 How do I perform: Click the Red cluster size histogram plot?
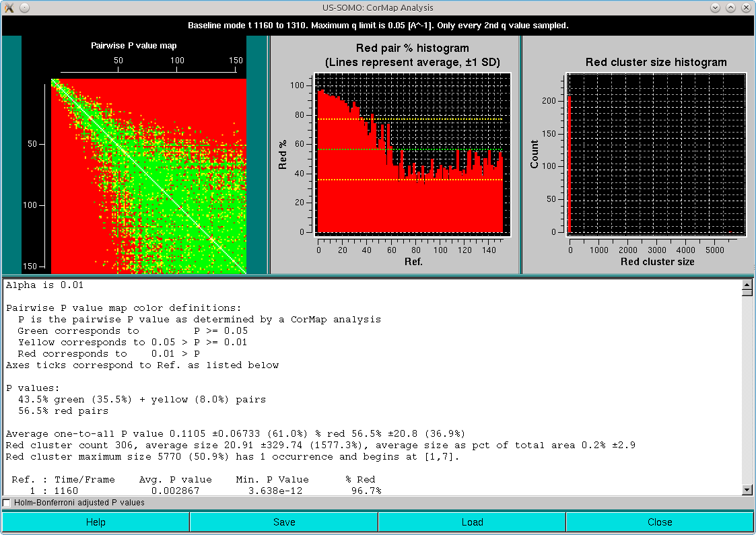tap(656, 155)
